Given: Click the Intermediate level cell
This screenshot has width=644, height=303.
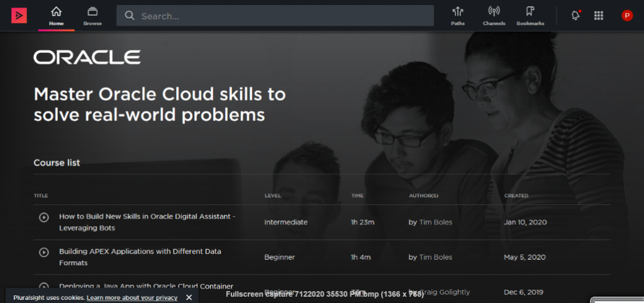Looking at the screenshot, I should (x=286, y=222).
